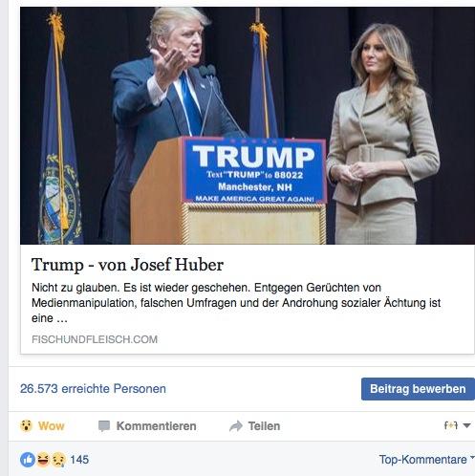Click the crying Sad reaction icon
475x476 pixels.
click(58, 460)
